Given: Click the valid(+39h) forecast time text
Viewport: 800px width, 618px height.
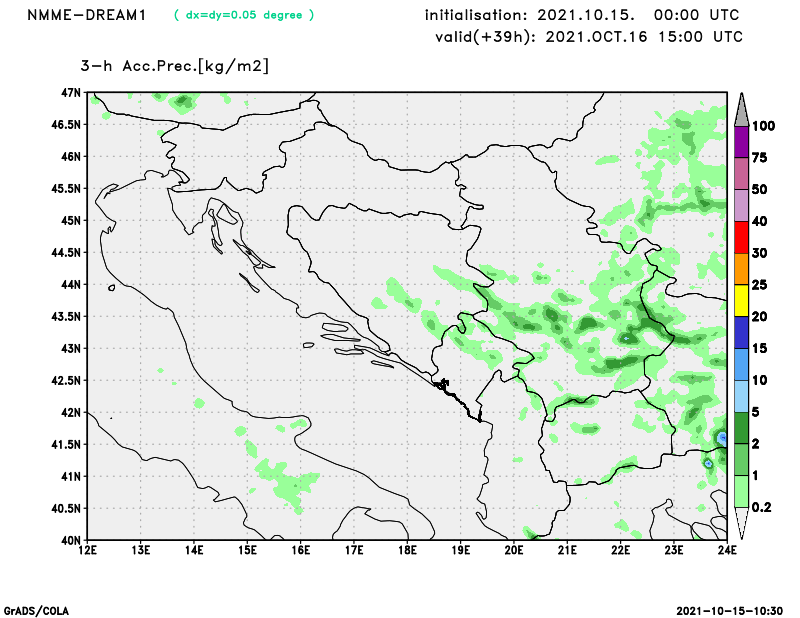Looking at the screenshot, I should (588, 36).
